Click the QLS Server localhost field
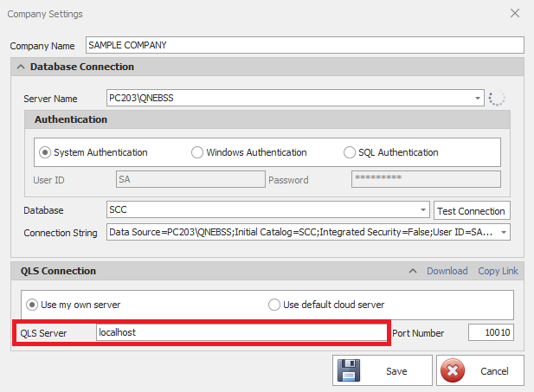The width and height of the screenshot is (534, 392). tap(241, 332)
